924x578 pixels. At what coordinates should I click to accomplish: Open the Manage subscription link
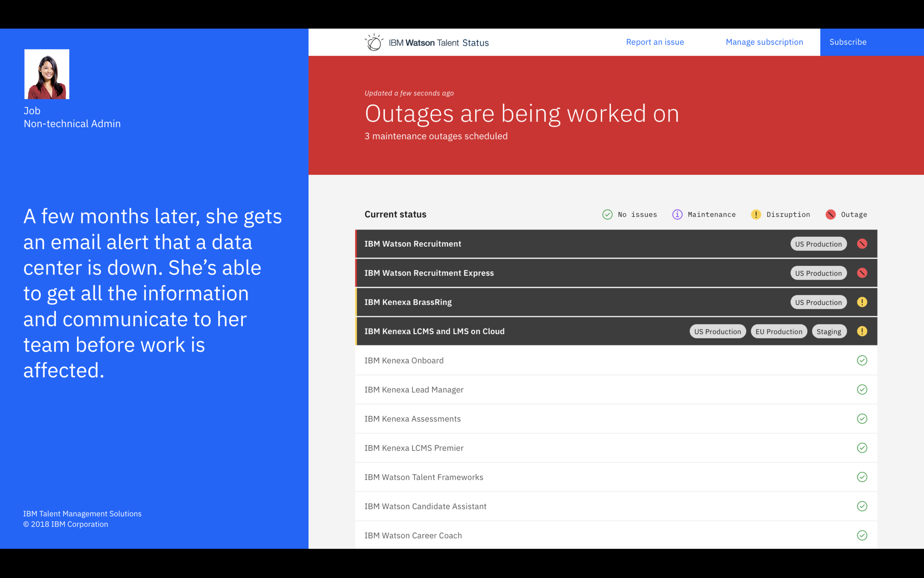(764, 42)
